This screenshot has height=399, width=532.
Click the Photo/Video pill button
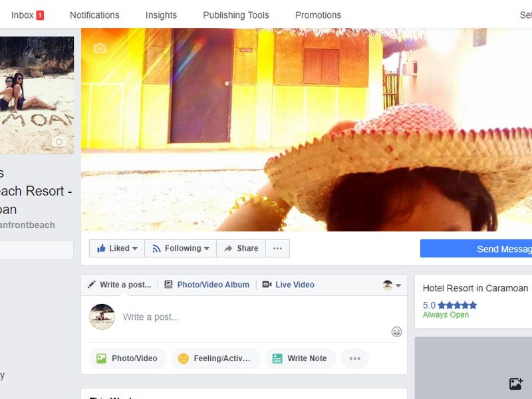[128, 358]
